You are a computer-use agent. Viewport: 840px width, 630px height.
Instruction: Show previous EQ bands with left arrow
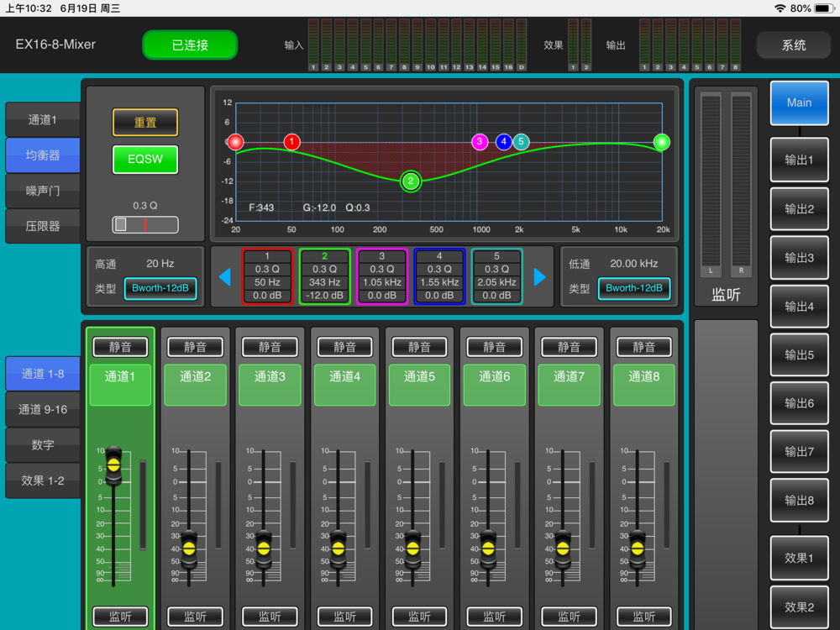tap(225, 277)
